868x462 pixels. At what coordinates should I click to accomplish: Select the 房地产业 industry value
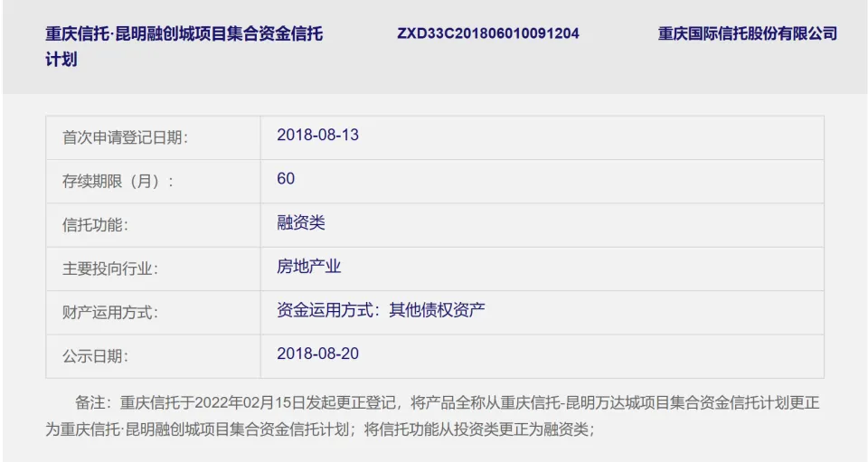(x=308, y=266)
